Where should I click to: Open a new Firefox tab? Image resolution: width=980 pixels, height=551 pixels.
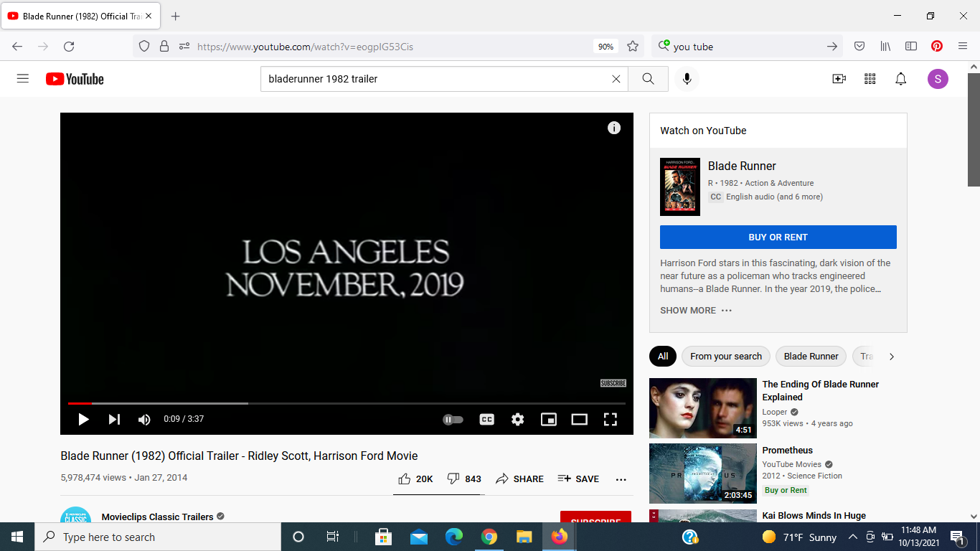(176, 16)
